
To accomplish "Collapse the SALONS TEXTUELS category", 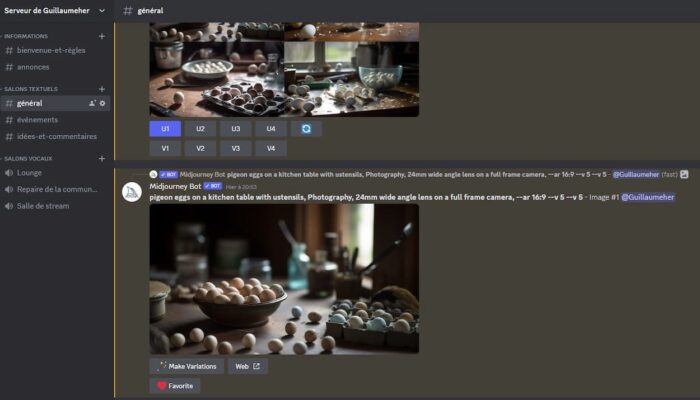I will tap(30, 89).
